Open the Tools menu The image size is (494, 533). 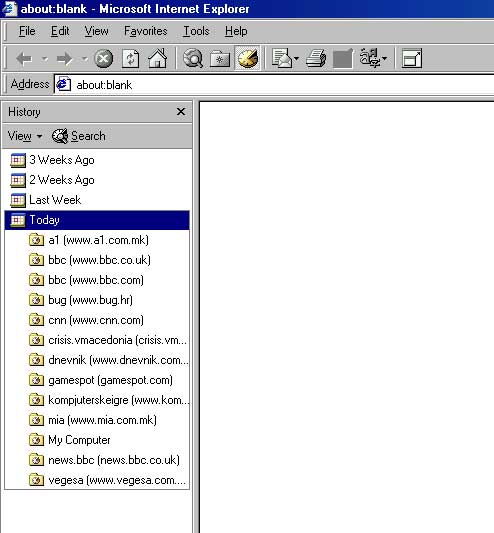tap(196, 31)
